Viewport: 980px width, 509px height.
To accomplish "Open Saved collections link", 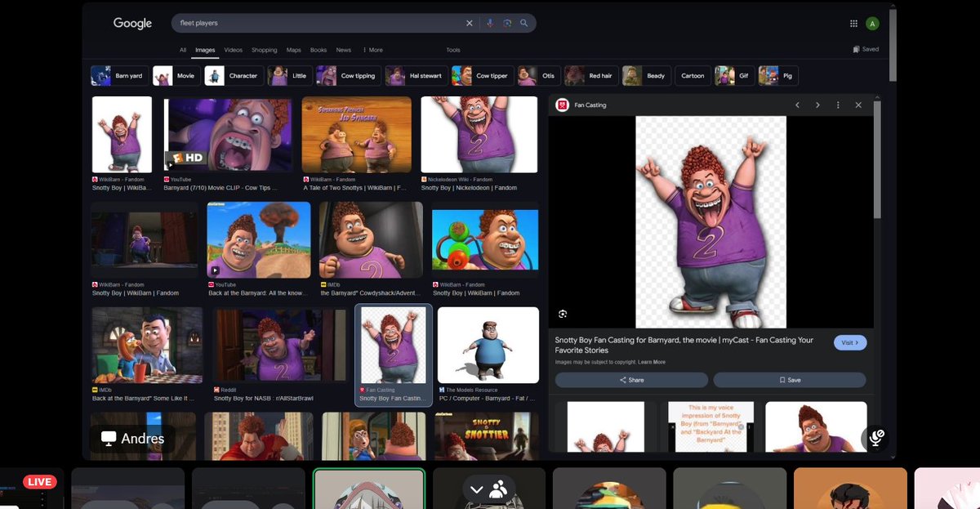I will coord(866,49).
